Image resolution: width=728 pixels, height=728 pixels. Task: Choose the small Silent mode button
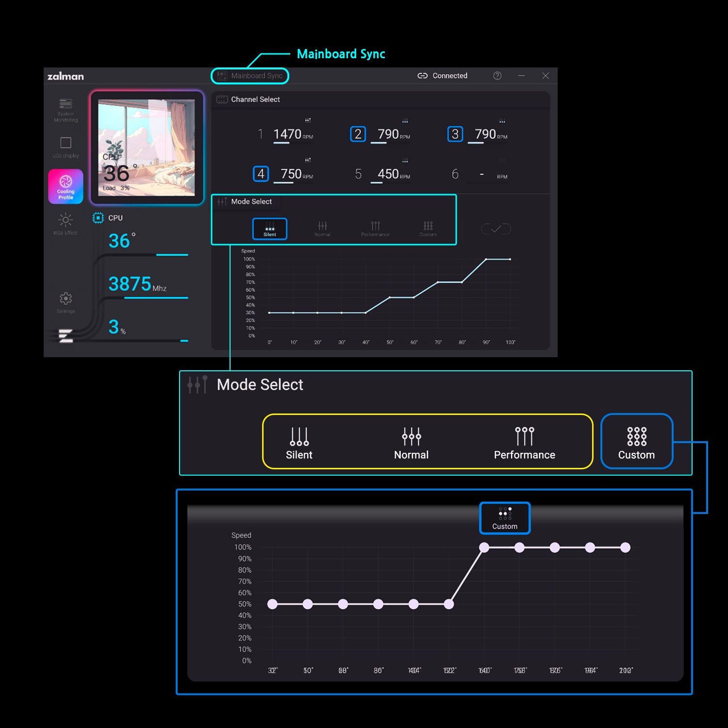tap(270, 229)
